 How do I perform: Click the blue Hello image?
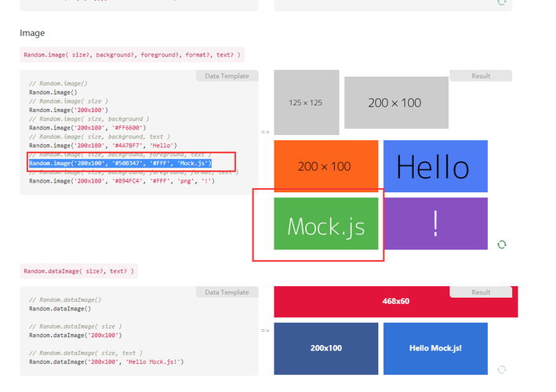(434, 166)
